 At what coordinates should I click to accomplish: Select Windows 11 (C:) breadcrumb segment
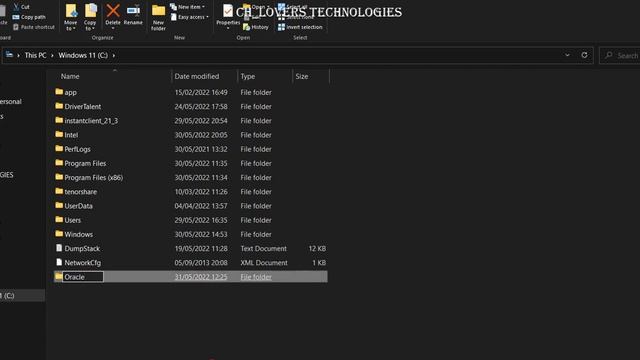click(83, 55)
